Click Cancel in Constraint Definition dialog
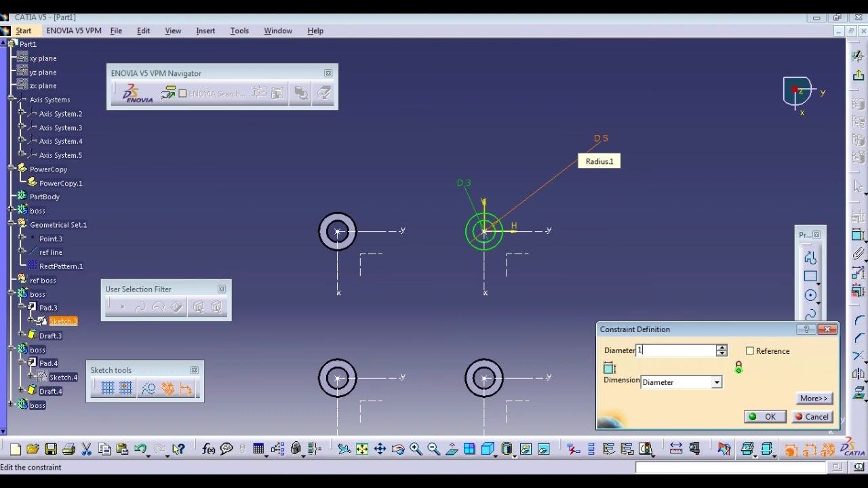 pos(812,417)
